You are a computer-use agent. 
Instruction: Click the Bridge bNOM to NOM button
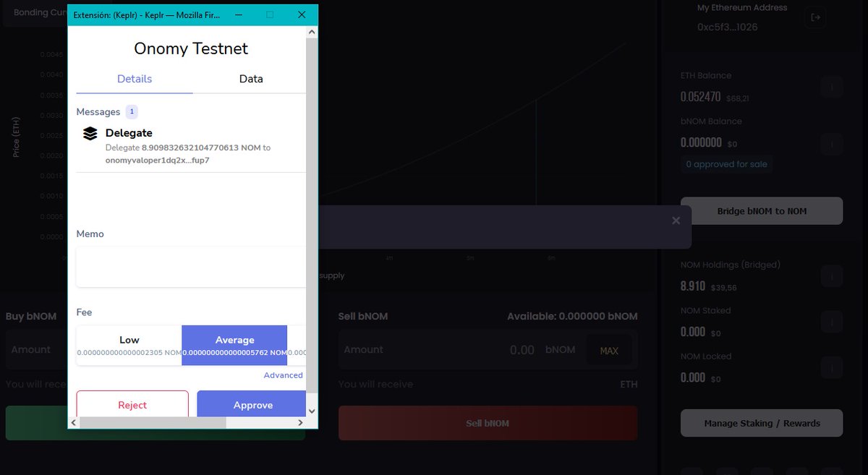pyautogui.click(x=762, y=211)
